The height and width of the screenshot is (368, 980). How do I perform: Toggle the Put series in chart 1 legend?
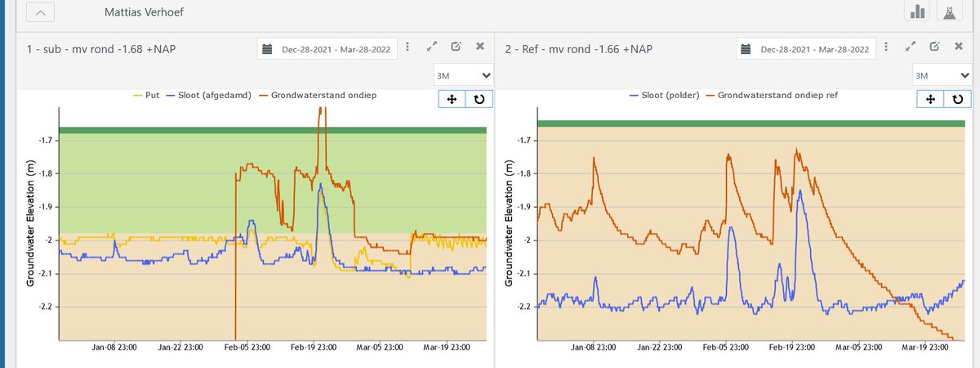coord(146,96)
